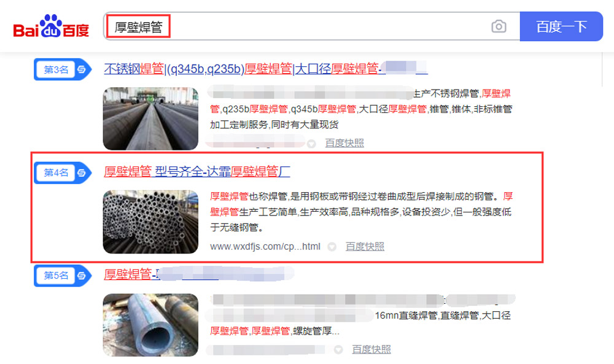Open 百度快照 for the fifth-ranked result

pos(371,349)
